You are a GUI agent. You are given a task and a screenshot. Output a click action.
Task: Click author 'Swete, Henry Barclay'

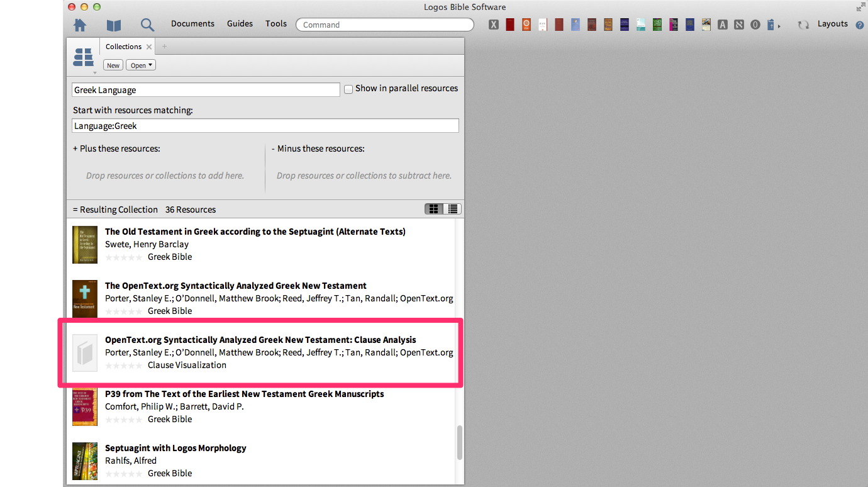tap(147, 244)
